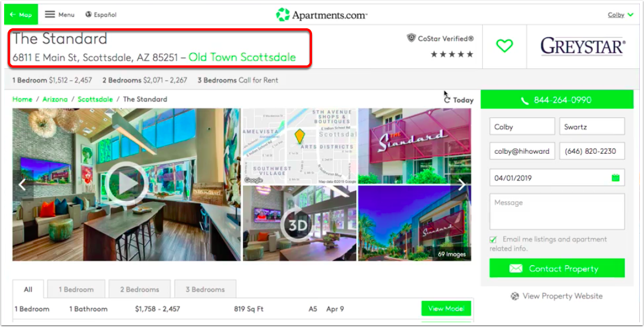
Task: Click the CoStar Verified shield badge
Action: pyautogui.click(x=411, y=38)
